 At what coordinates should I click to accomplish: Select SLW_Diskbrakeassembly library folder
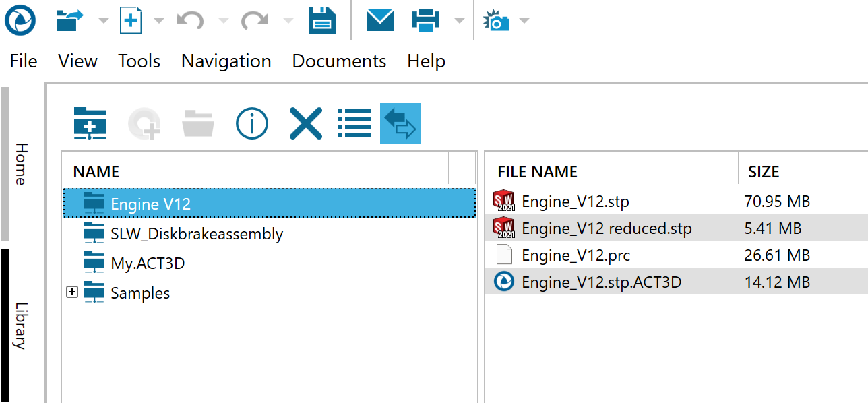coord(196,234)
